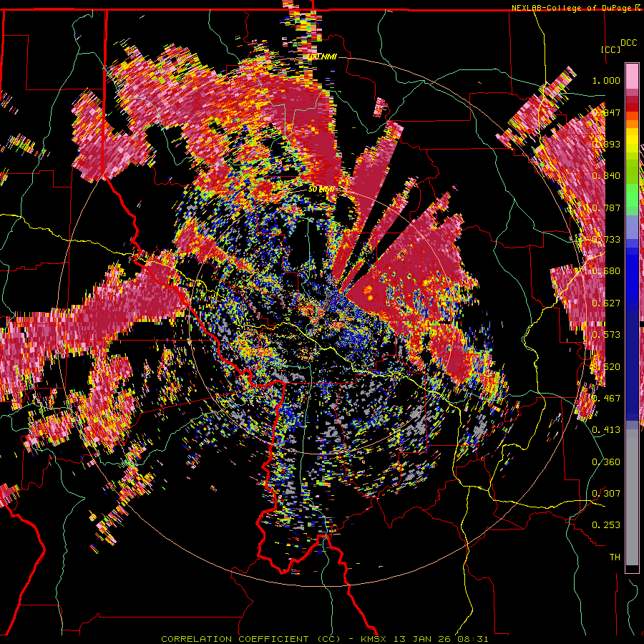Click the NEXLAB-College of DuPage header text
Viewport: 644px width, 644px height.
pos(571,8)
